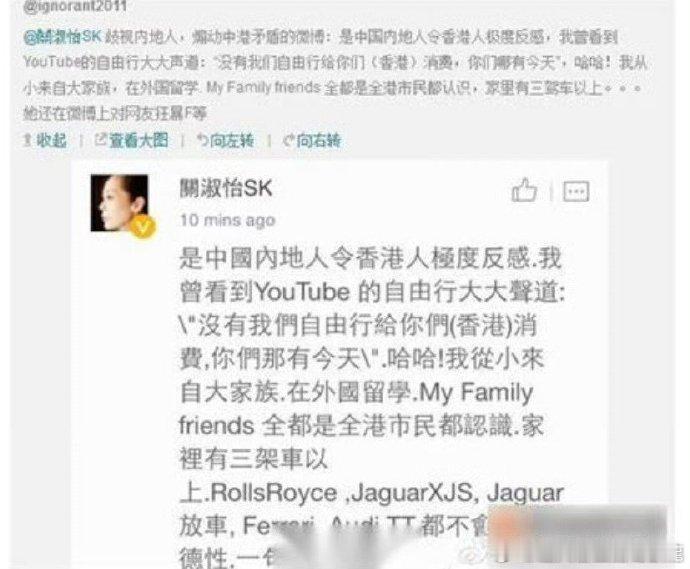This screenshot has width=690, height=569.
Task: Click the thumbs-up like icon
Action: 524,190
